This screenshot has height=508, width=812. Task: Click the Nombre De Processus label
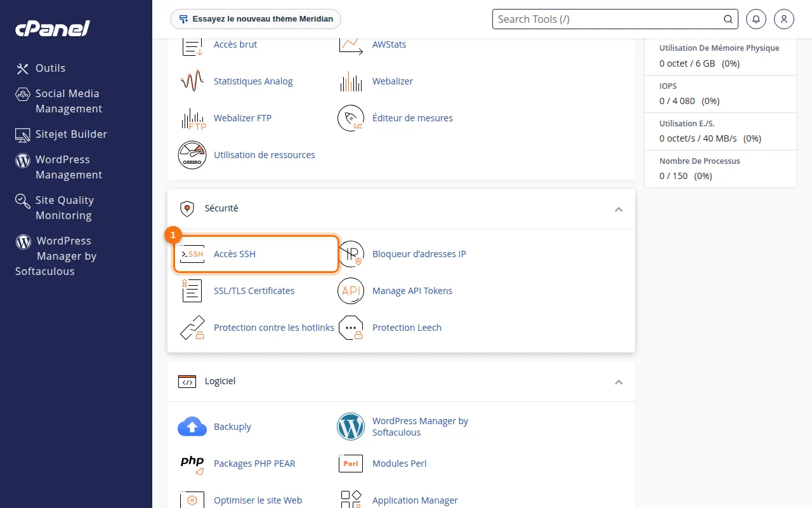[x=700, y=161]
